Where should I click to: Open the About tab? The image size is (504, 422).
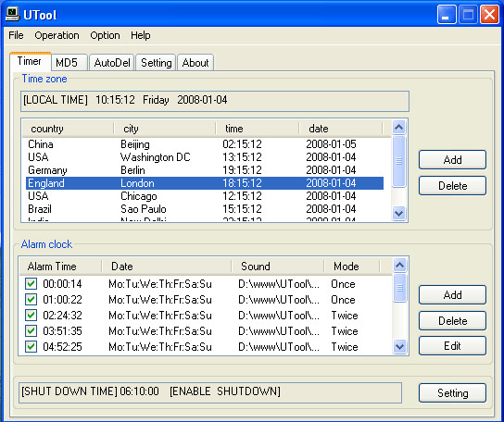click(195, 62)
